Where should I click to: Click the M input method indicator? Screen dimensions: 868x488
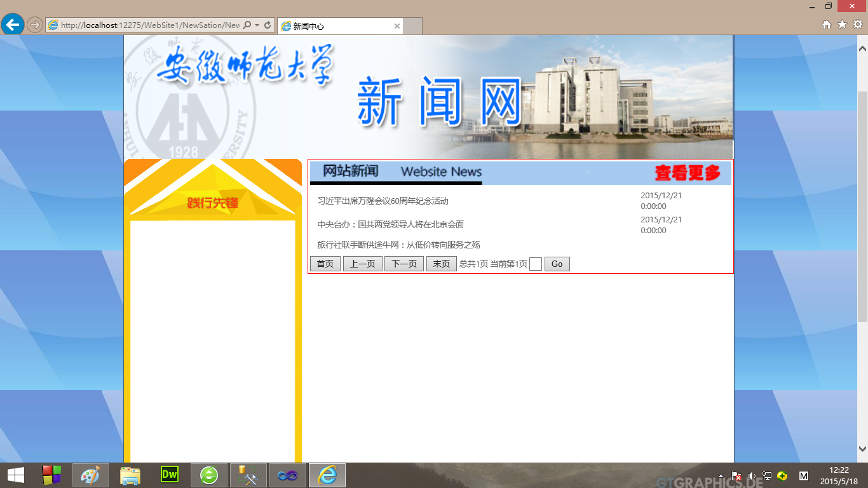pyautogui.click(x=803, y=476)
